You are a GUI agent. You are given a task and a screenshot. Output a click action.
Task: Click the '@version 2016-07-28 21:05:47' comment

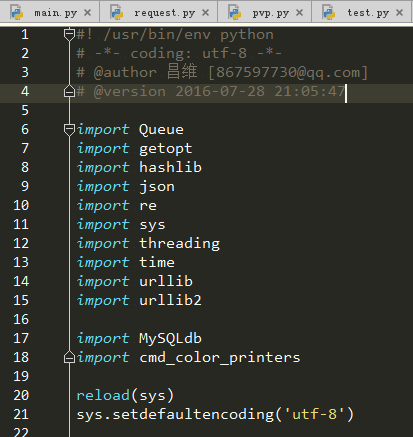coord(219,91)
